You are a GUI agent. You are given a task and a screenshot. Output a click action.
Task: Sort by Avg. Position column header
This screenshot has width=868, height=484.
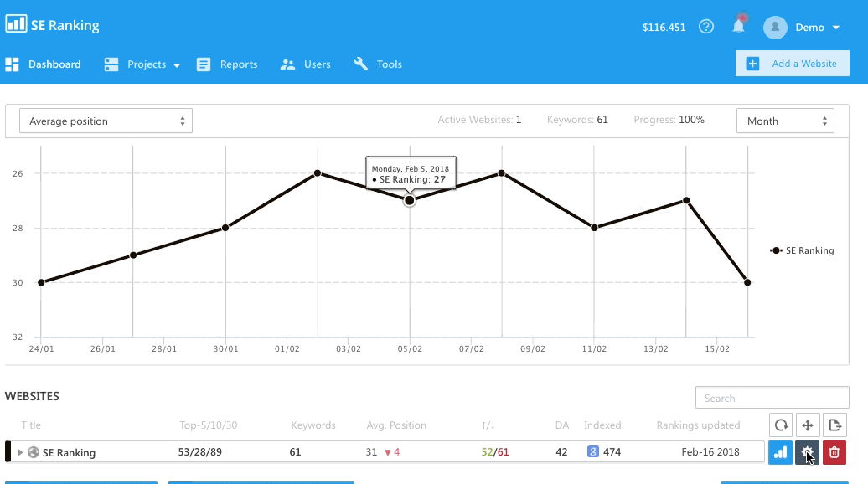[396, 425]
